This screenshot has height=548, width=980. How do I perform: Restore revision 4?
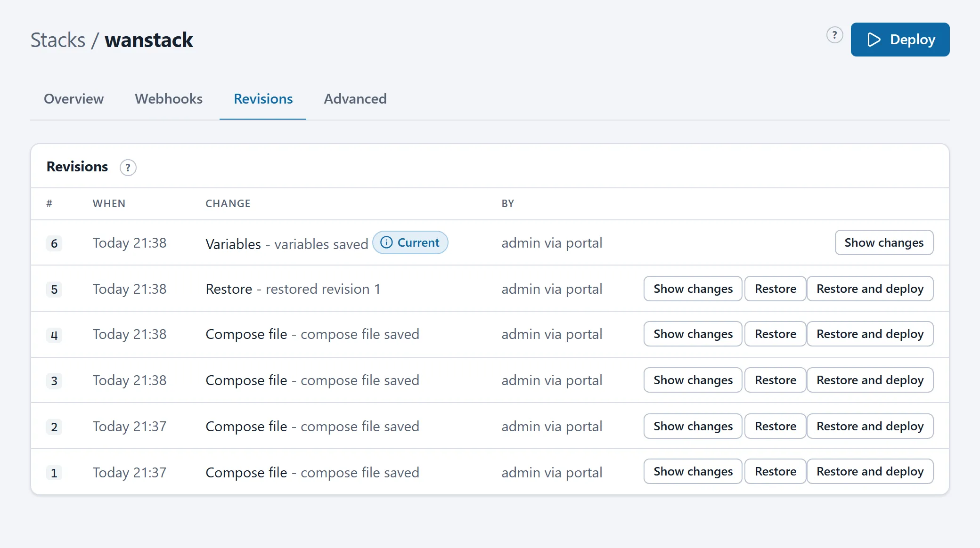tap(775, 334)
